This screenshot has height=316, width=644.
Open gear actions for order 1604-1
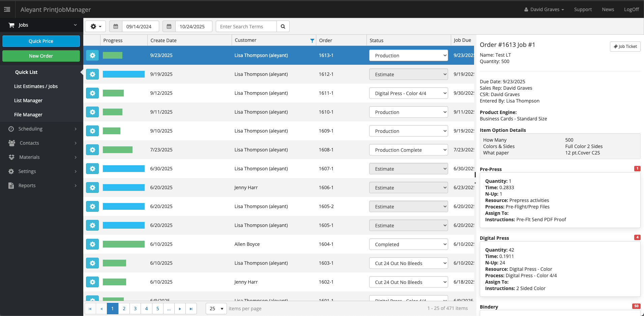[92, 244]
